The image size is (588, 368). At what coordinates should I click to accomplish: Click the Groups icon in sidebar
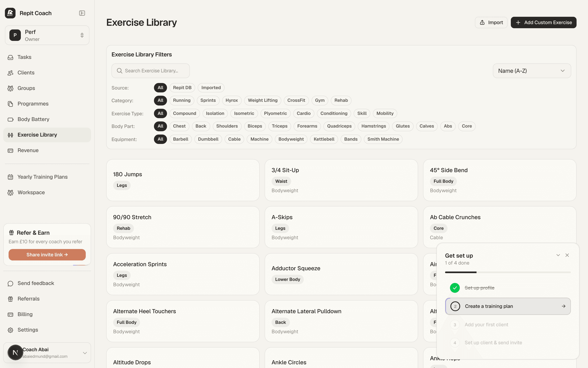[10, 88]
